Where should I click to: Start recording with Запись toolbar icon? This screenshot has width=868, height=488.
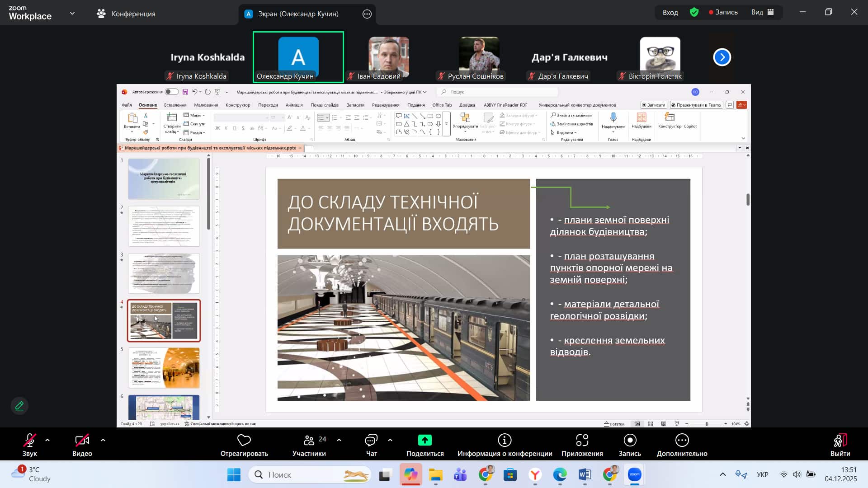[x=630, y=440]
